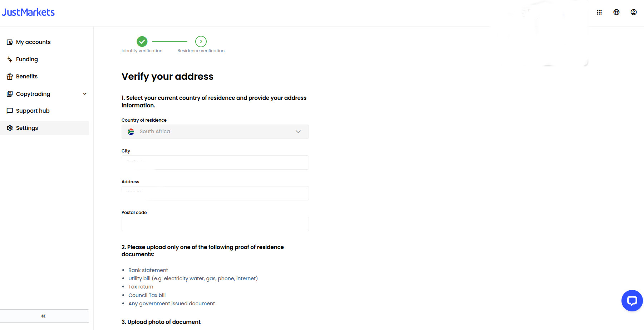This screenshot has width=644, height=330.
Task: Click the Support hub link
Action: [33, 111]
